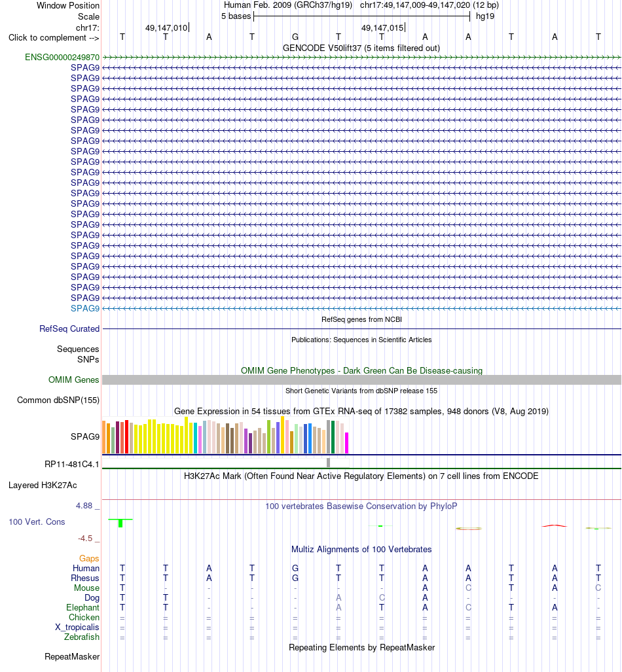Open 'Repeating Elements by RepeatMasker' title
The width and height of the screenshot is (622, 672).
[361, 647]
